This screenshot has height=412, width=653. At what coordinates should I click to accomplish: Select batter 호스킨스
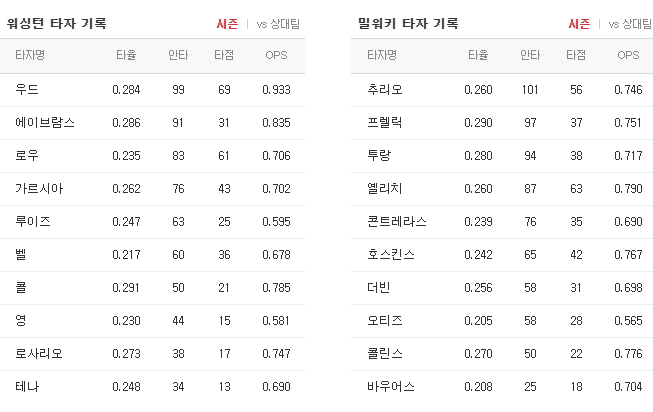[x=391, y=255]
